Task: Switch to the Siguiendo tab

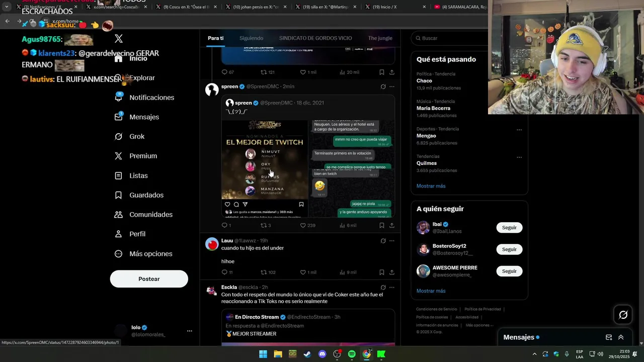Action: coord(251,38)
